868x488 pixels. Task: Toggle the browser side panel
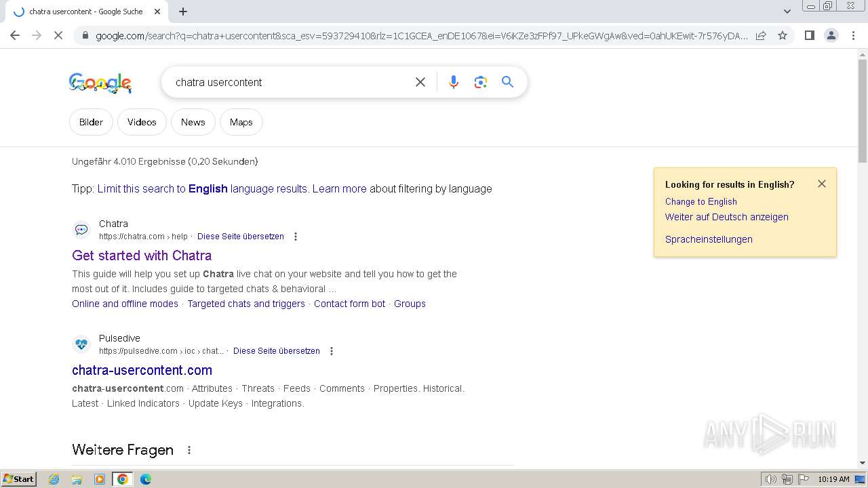(x=809, y=35)
